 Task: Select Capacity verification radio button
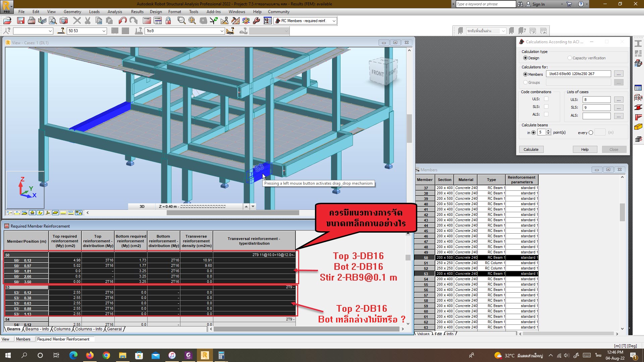pos(570,58)
